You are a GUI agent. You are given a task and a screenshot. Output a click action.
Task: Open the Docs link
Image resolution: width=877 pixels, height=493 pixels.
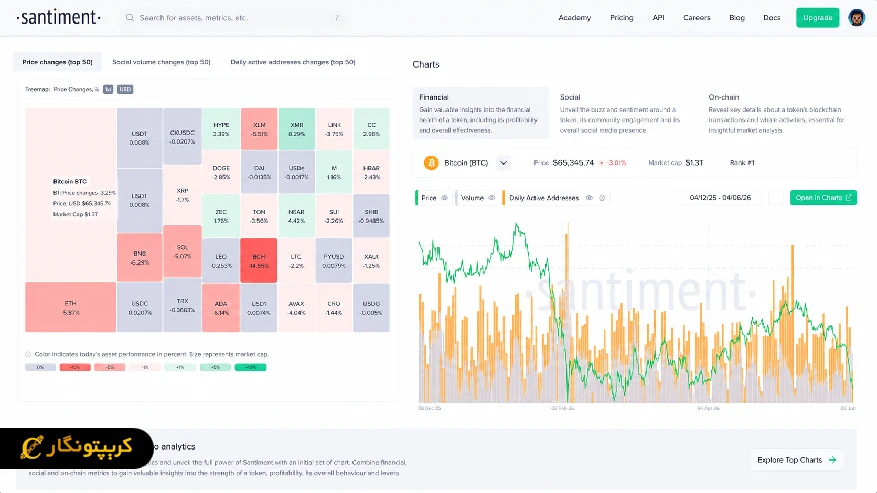[x=771, y=17]
